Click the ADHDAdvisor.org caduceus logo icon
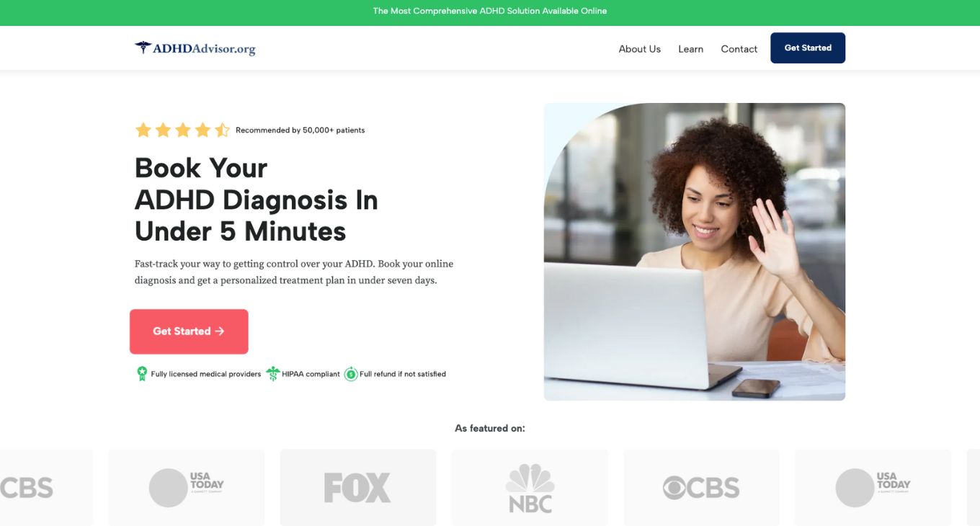The height and width of the screenshot is (526, 980). pos(143,48)
